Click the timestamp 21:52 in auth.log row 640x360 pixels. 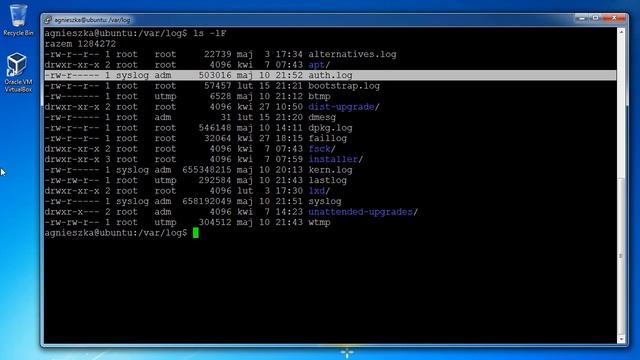point(289,75)
